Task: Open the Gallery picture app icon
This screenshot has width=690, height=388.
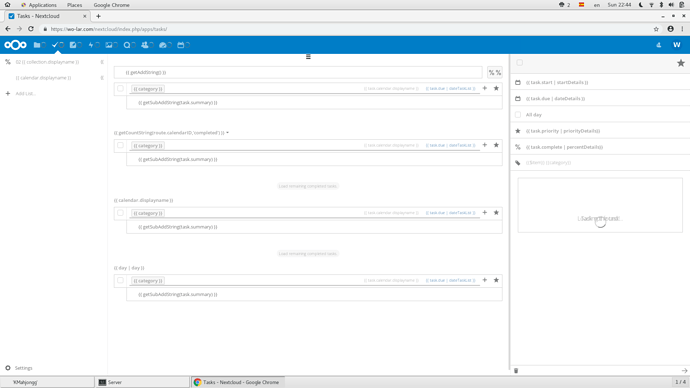Action: point(109,45)
